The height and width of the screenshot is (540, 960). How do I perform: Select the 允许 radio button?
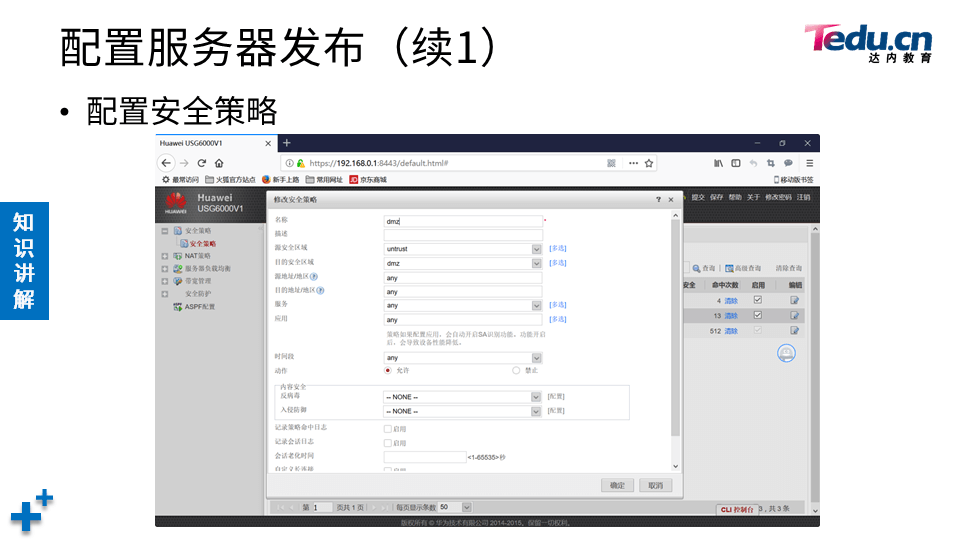[388, 370]
